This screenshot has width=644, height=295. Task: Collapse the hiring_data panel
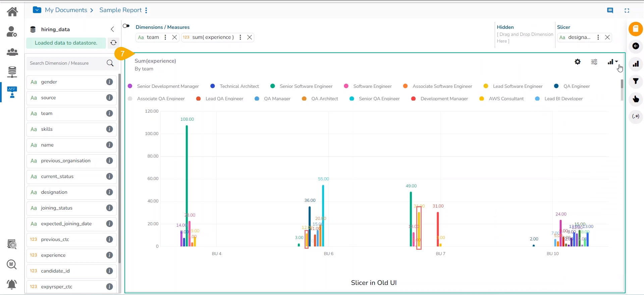click(112, 29)
